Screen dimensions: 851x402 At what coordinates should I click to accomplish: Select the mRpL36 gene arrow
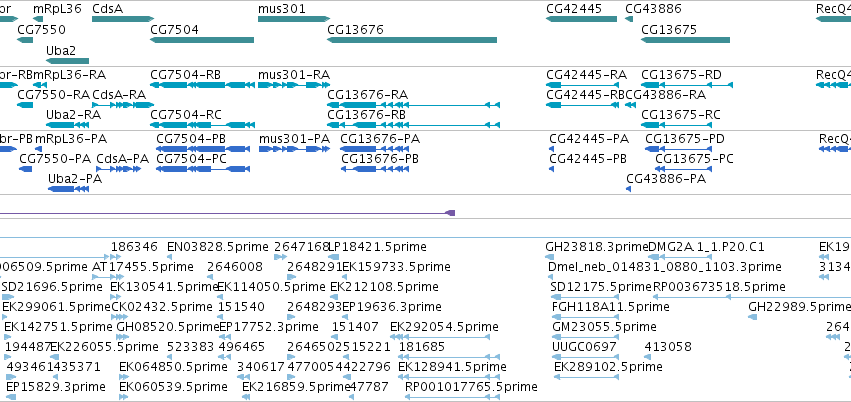pyautogui.click(x=38, y=19)
